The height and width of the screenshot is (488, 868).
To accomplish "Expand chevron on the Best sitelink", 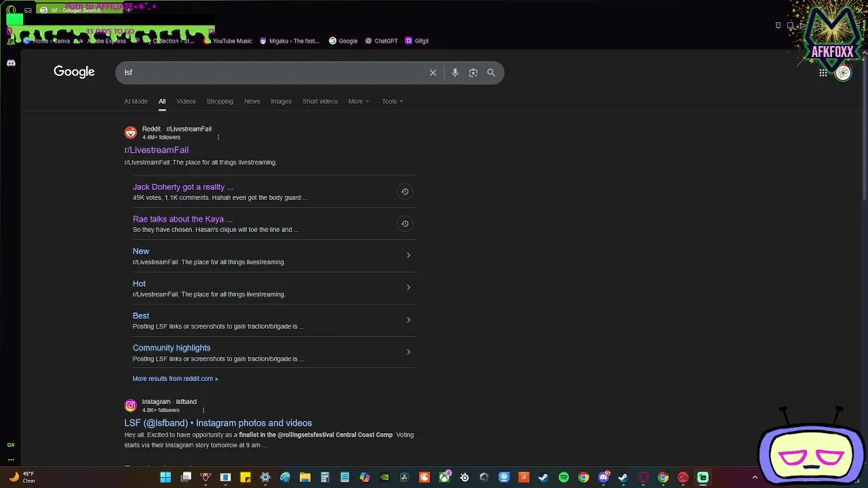I will click(x=408, y=320).
